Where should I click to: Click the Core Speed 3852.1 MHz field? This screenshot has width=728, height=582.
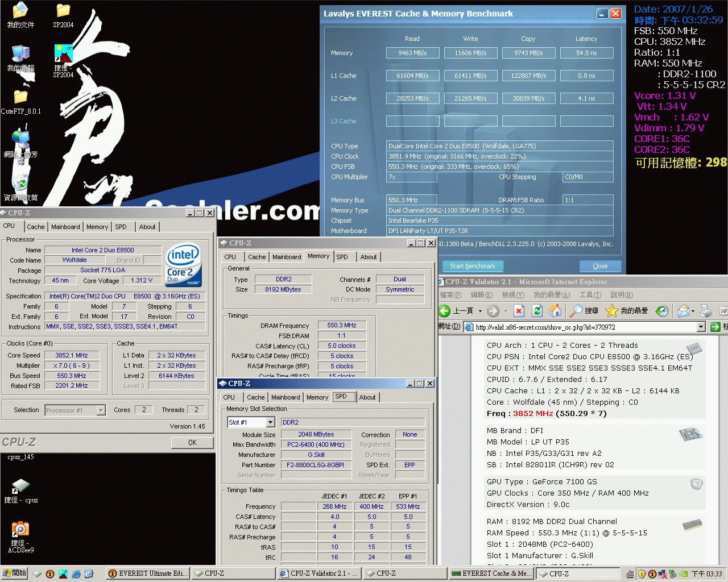pos(72,355)
